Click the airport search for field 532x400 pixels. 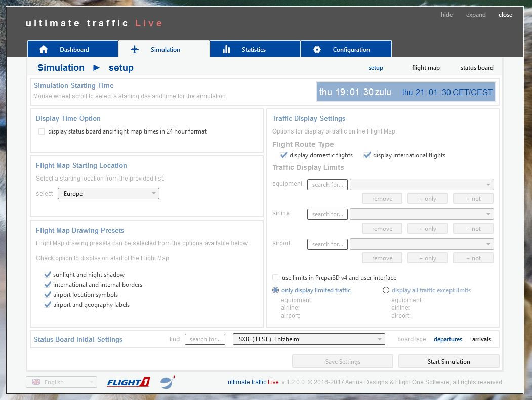(328, 244)
